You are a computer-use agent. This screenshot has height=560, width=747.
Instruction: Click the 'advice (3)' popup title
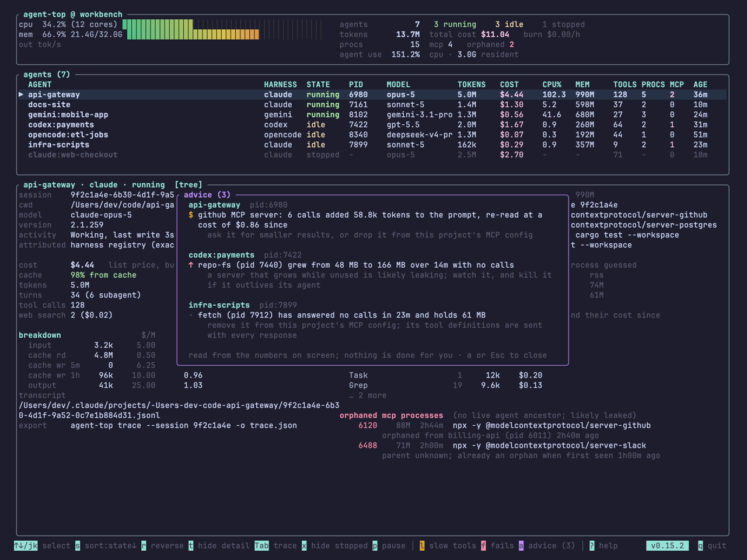(x=207, y=195)
